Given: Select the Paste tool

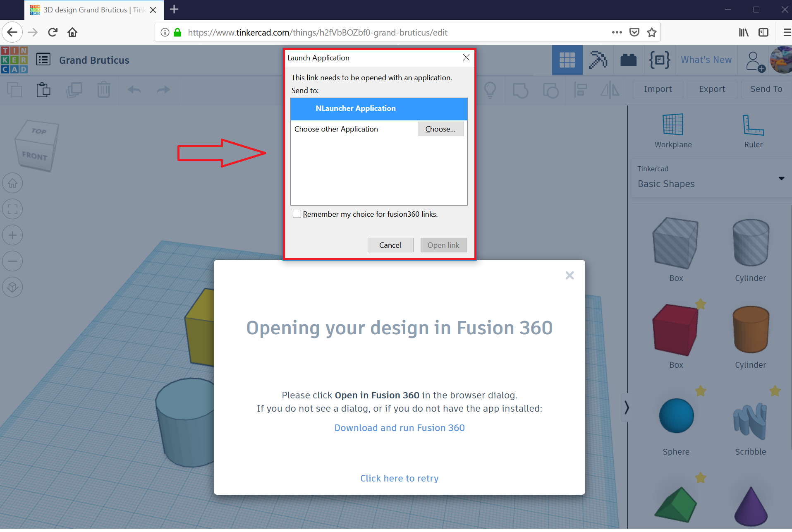Looking at the screenshot, I should pyautogui.click(x=43, y=90).
